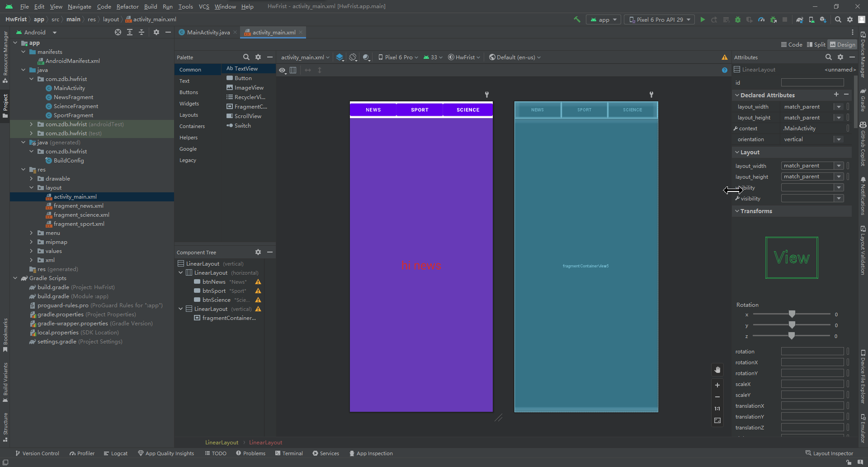Expand the drawable folder
Image resolution: width=868 pixels, height=467 pixels.
click(31, 179)
